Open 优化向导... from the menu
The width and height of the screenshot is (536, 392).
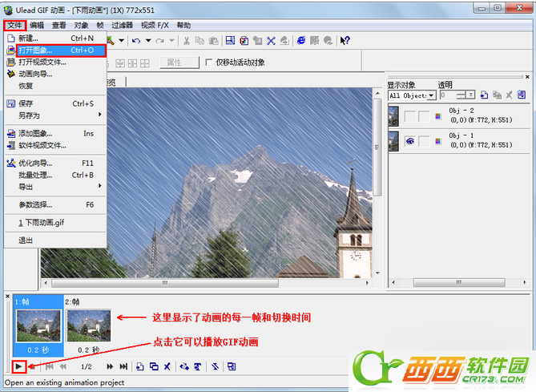pos(55,164)
